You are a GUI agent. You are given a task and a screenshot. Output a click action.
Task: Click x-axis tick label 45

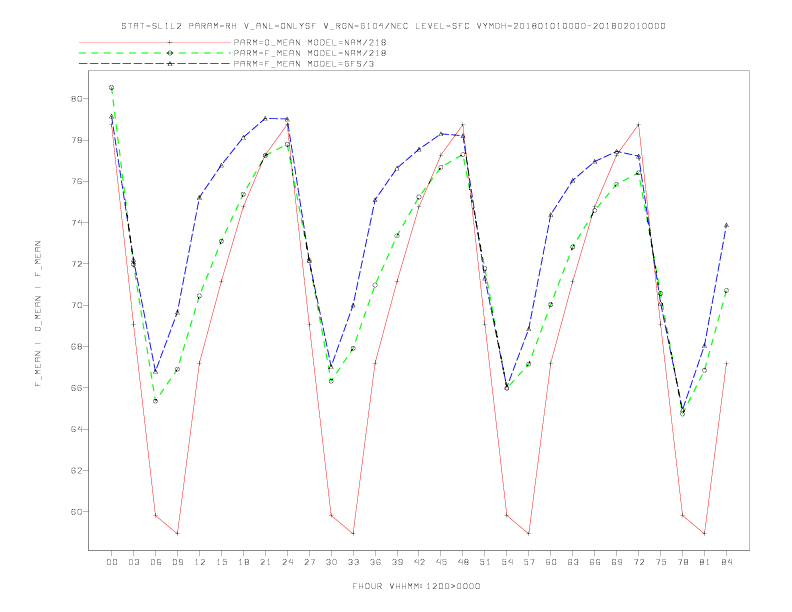pyautogui.click(x=441, y=562)
